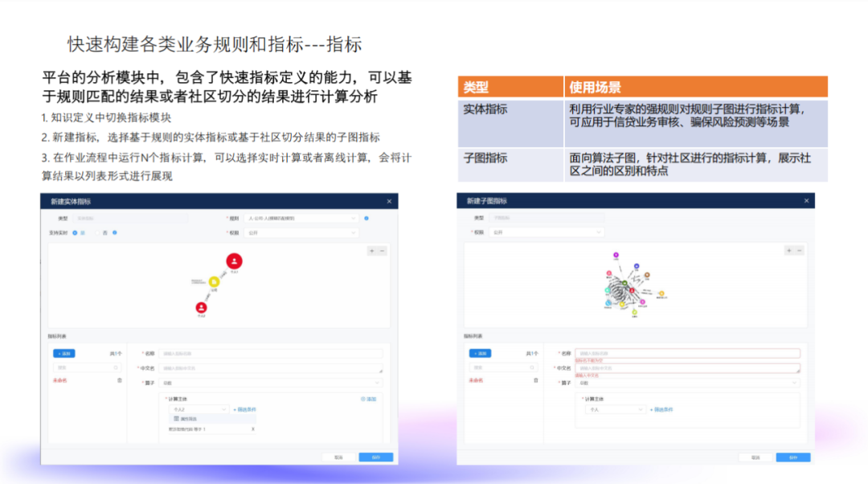Click 筛选条件 link in 新建实体指标 dialog
868x484 pixels.
tap(244, 409)
